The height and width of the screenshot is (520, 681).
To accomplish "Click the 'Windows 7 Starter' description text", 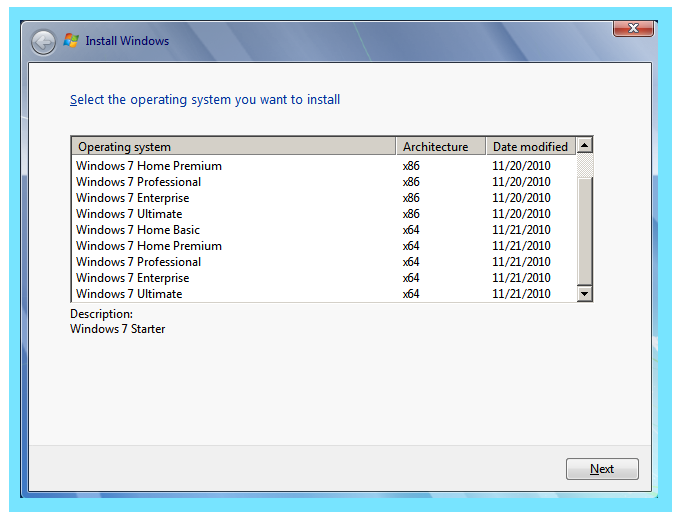I will 118,329.
